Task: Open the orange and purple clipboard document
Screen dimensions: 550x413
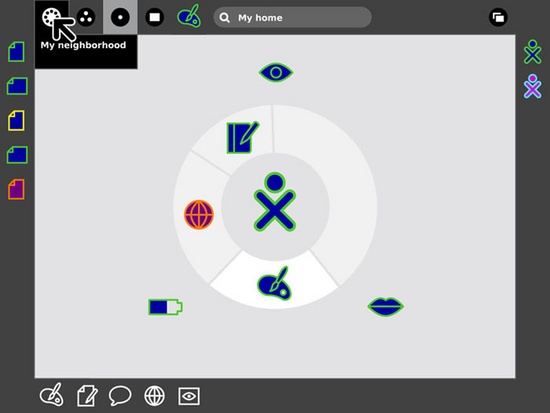Action: click(16, 189)
